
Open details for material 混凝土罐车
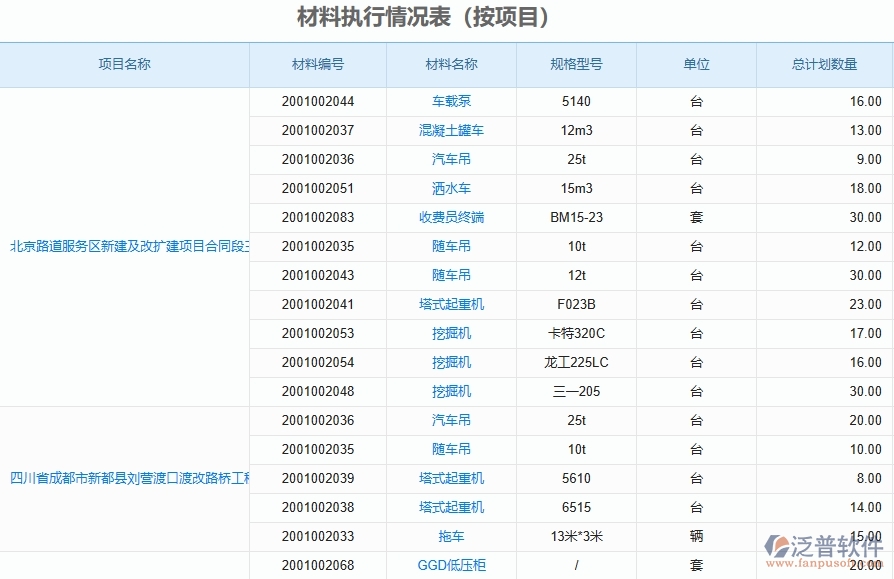pyautogui.click(x=449, y=130)
